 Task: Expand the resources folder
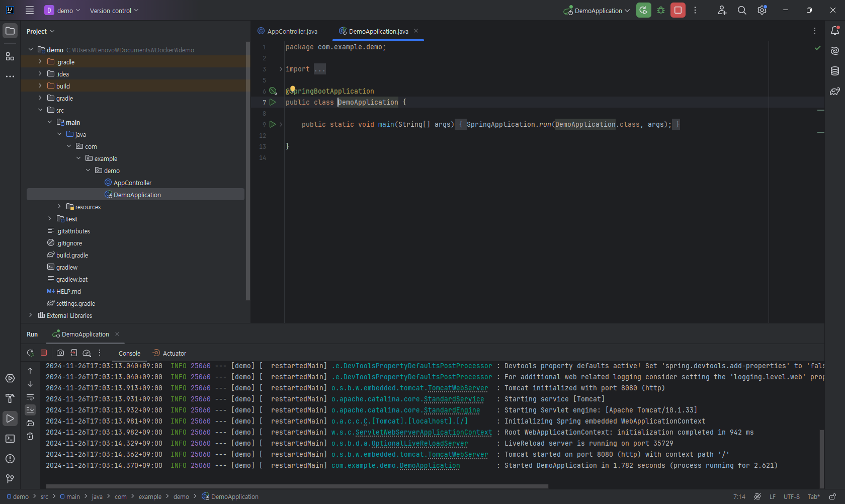click(x=59, y=206)
